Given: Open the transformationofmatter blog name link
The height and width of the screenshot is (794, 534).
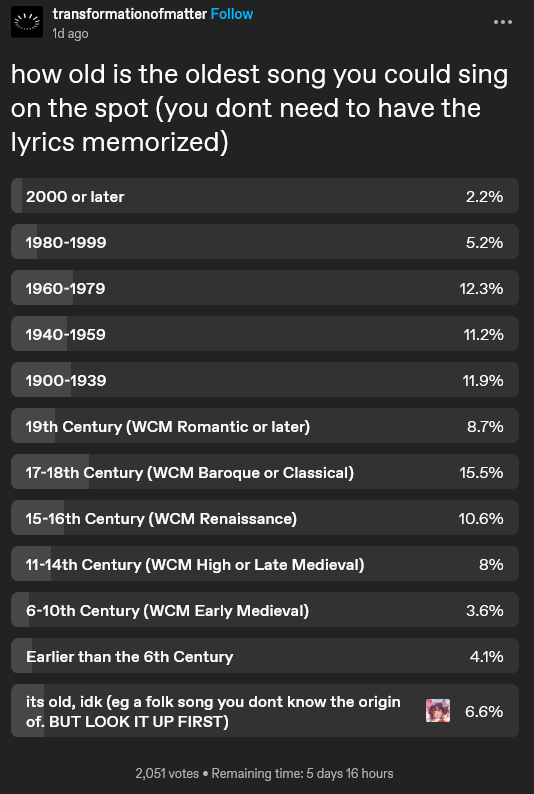Looking at the screenshot, I should tap(130, 14).
